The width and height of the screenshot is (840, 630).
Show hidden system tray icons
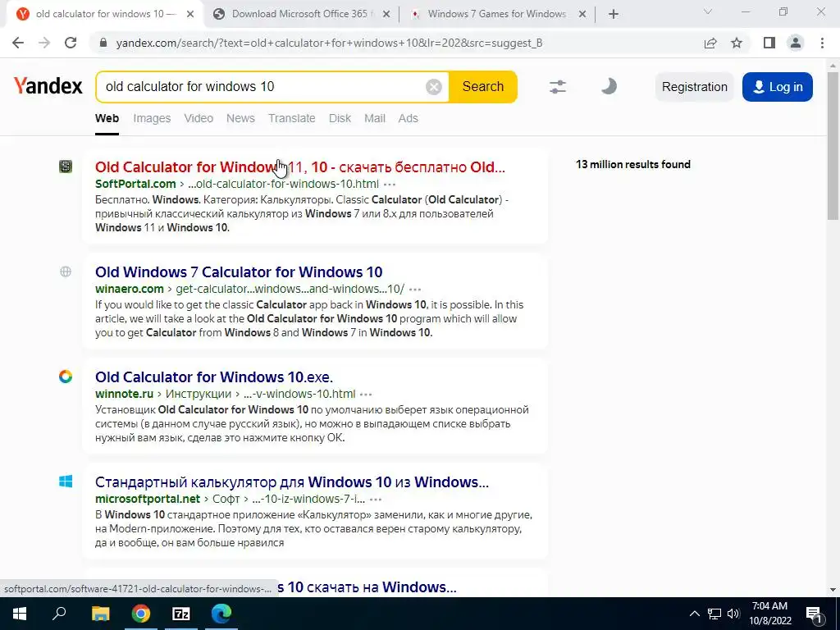(694, 614)
